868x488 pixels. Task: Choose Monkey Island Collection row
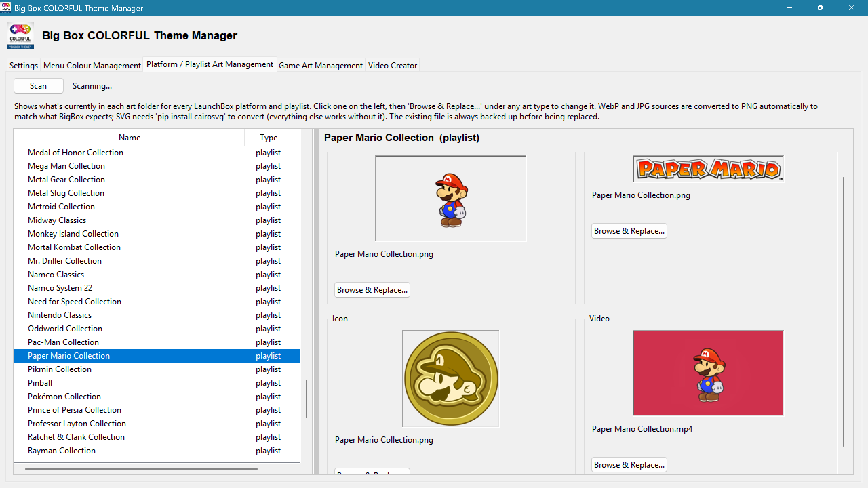[157, 234]
